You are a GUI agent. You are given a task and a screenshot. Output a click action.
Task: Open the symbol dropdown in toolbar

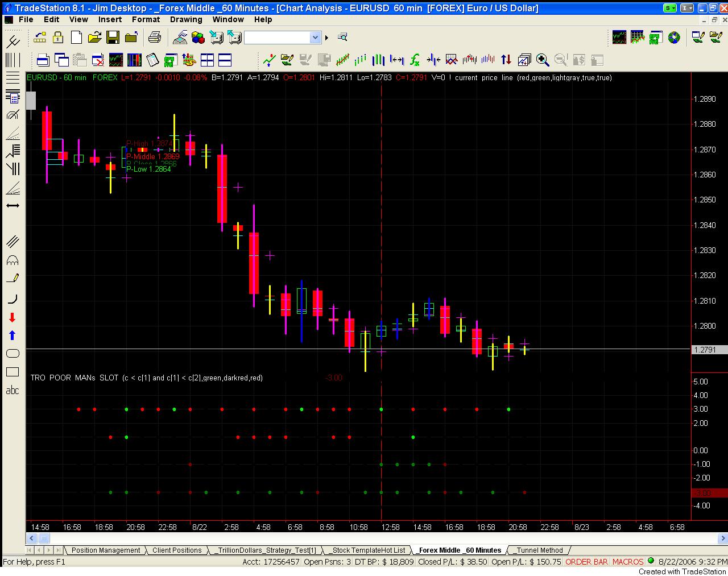(315, 38)
